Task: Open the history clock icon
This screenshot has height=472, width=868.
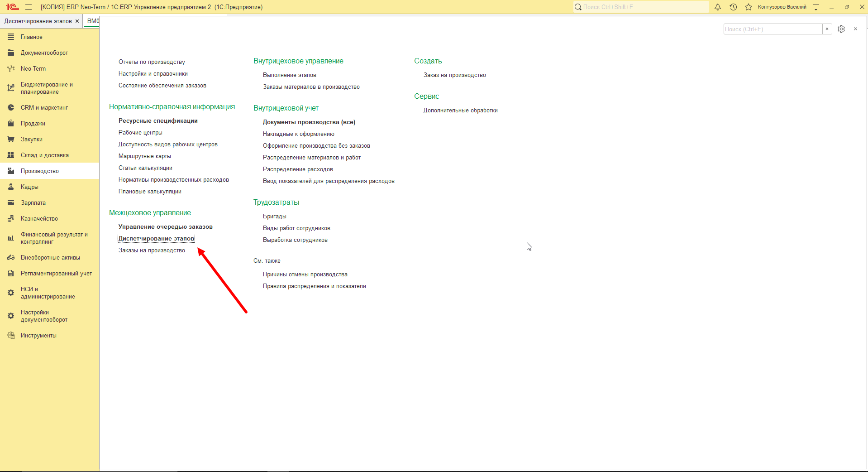Action: tap(733, 7)
